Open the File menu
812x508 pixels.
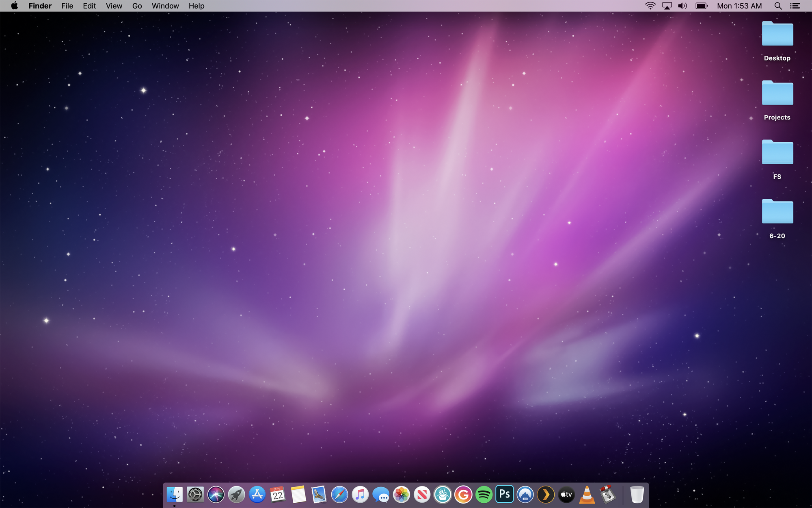[x=67, y=6]
